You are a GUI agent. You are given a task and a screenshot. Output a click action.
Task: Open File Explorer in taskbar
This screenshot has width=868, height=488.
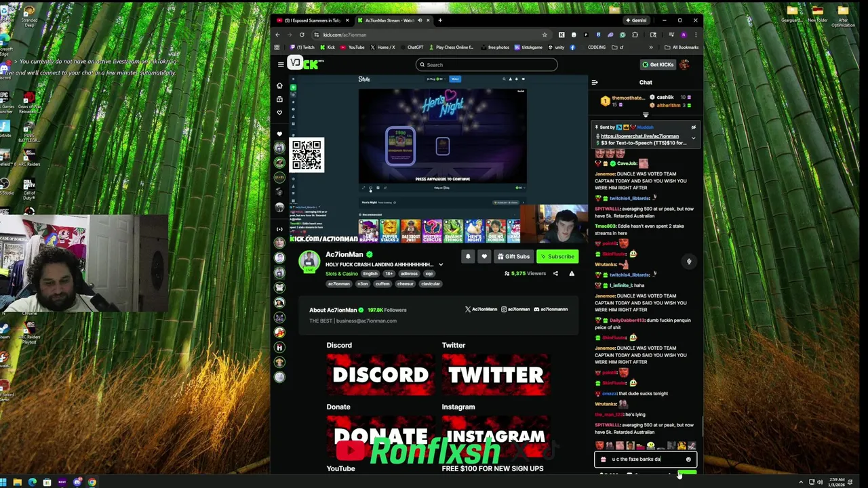pos(18,483)
